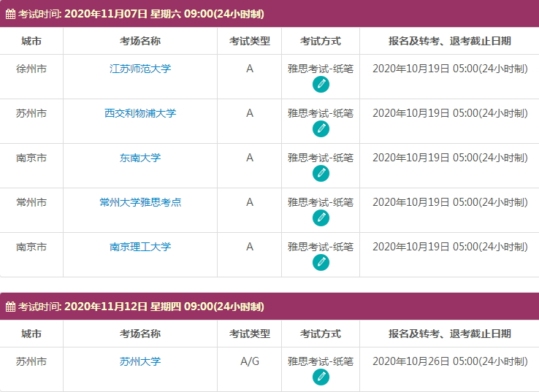The height and width of the screenshot is (392, 539).
Task: Click 报名及转考、退考截止日期 header in first table
Action: point(450,41)
